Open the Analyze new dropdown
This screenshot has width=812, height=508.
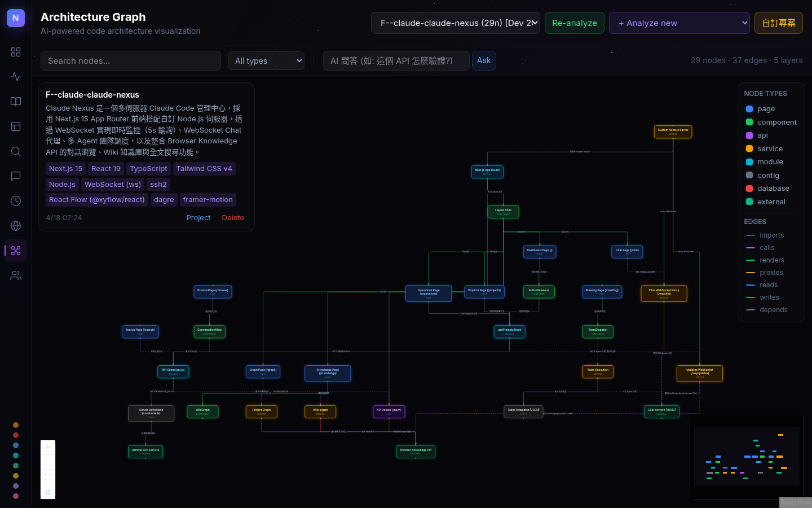pos(679,23)
